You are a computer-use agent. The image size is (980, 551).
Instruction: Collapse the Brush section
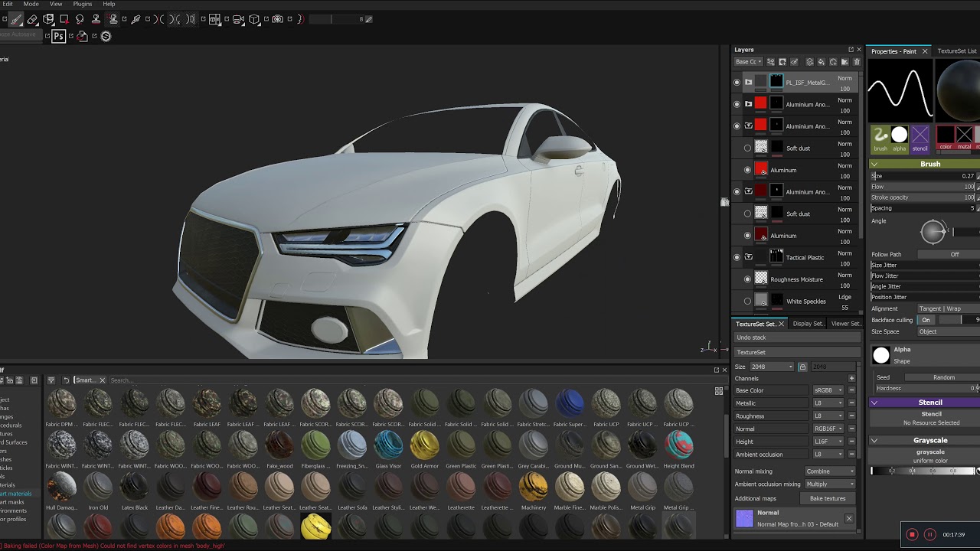[x=874, y=164]
